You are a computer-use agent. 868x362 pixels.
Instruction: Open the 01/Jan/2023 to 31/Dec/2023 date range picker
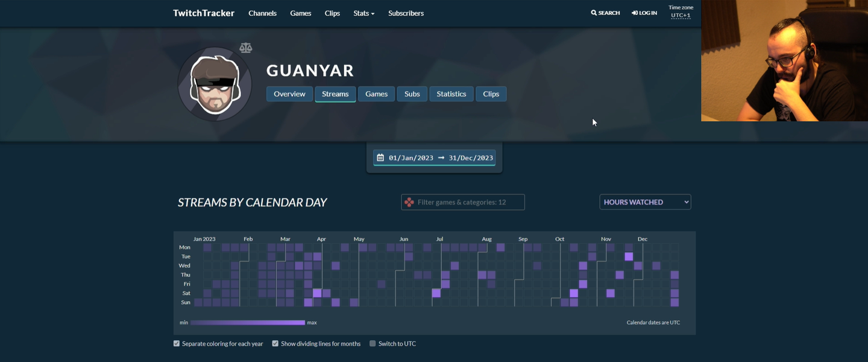point(435,157)
